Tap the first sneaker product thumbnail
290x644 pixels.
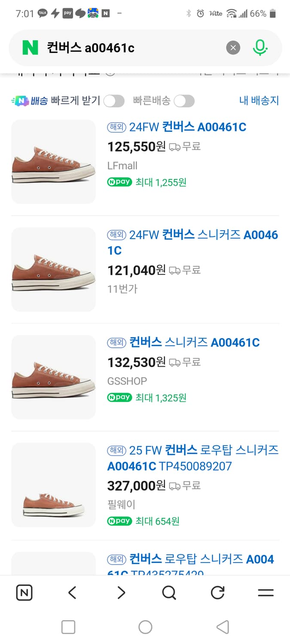click(x=53, y=162)
